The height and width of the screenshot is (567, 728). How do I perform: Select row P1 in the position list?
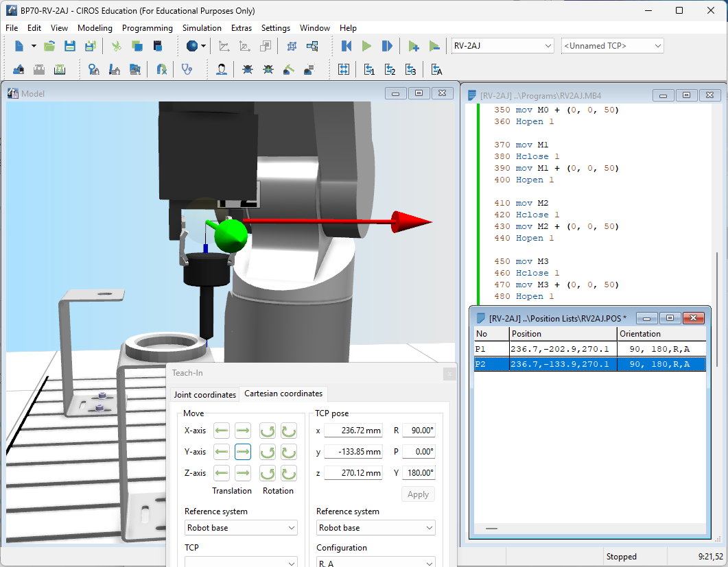(x=590, y=349)
